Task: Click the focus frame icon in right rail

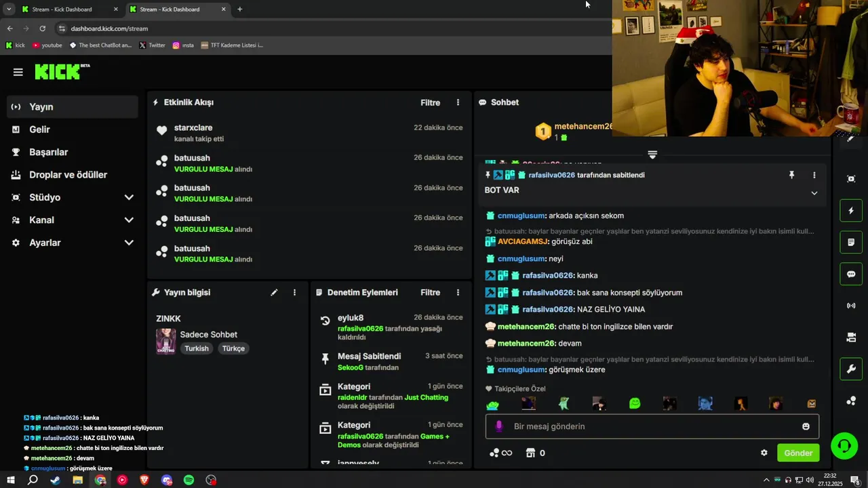Action: [x=851, y=179]
